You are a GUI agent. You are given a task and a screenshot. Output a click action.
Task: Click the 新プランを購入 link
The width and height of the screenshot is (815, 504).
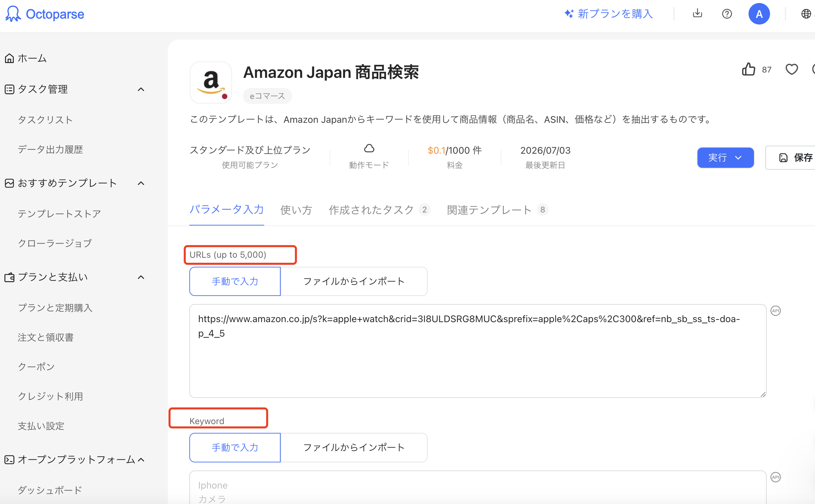(x=609, y=14)
